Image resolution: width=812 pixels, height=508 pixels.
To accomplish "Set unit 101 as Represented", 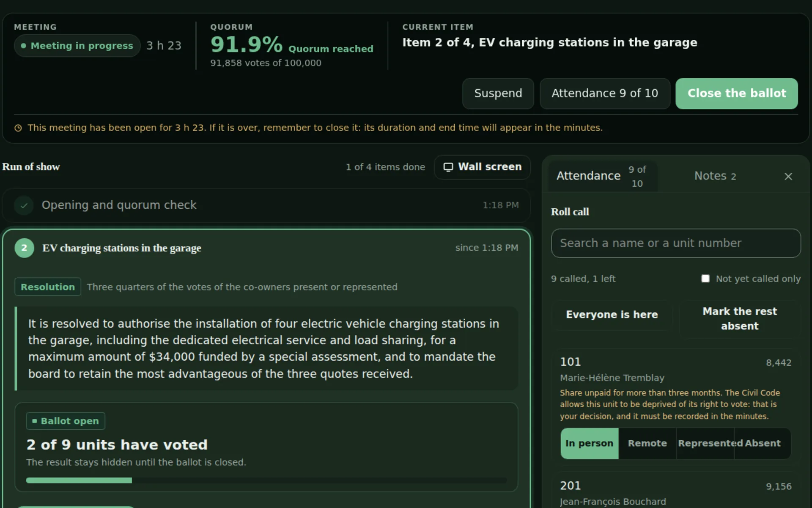I will [x=705, y=443].
